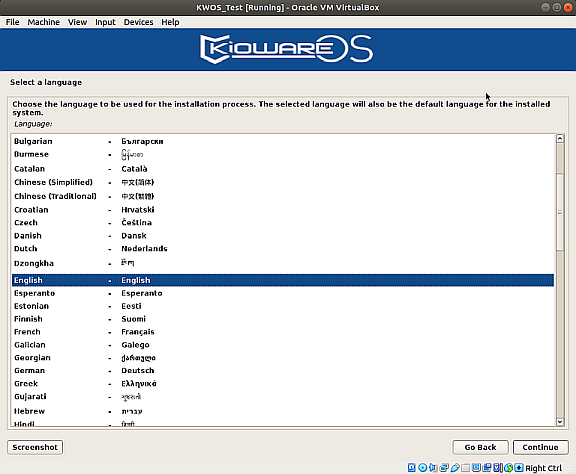The width and height of the screenshot is (576, 474).
Task: Select Dzongkha in the language list
Action: pos(282,263)
